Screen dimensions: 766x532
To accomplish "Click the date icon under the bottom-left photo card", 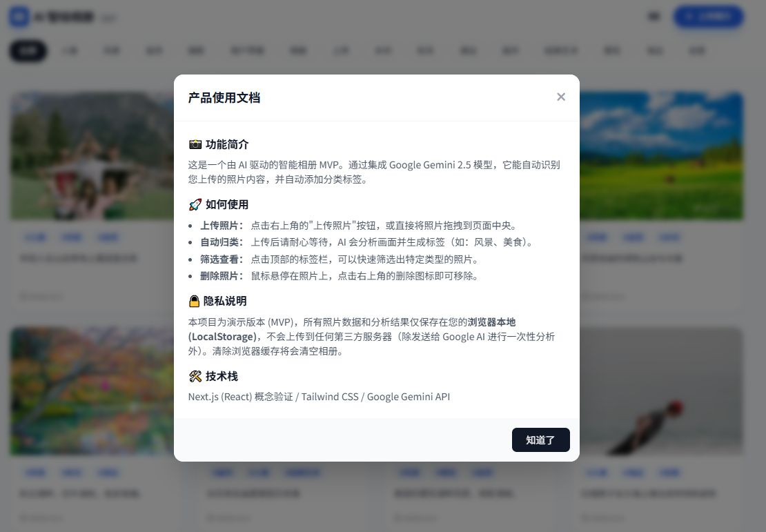I will point(21,518).
